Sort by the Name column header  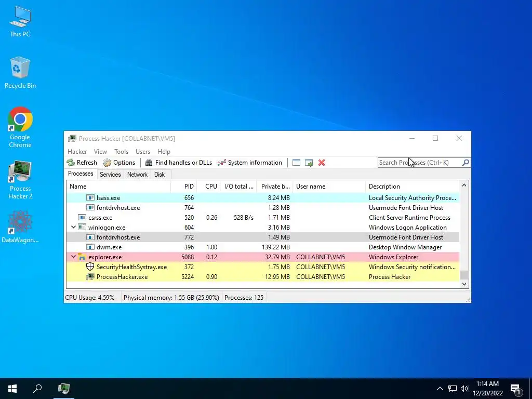(x=118, y=187)
